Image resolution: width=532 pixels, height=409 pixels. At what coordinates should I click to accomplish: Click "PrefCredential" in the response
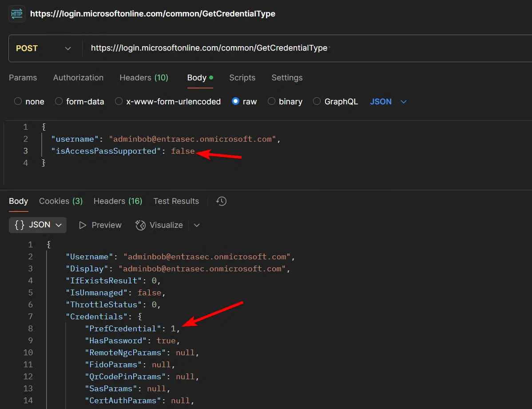pos(123,329)
